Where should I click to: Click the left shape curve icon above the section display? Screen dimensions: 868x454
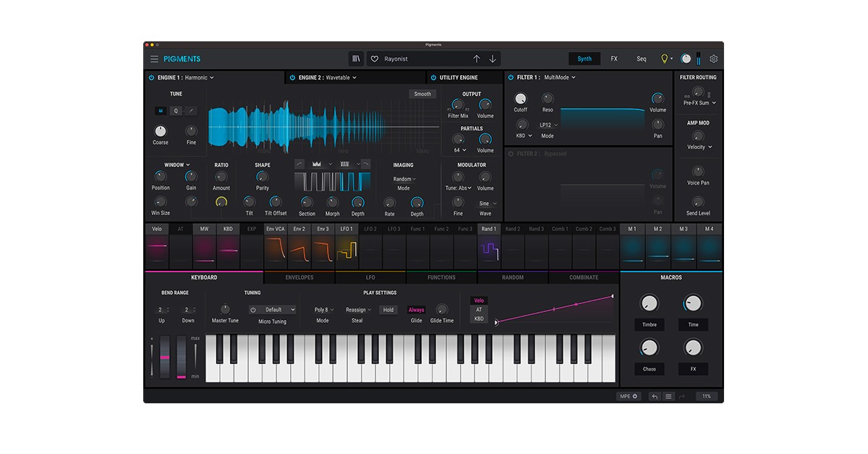tap(299, 164)
